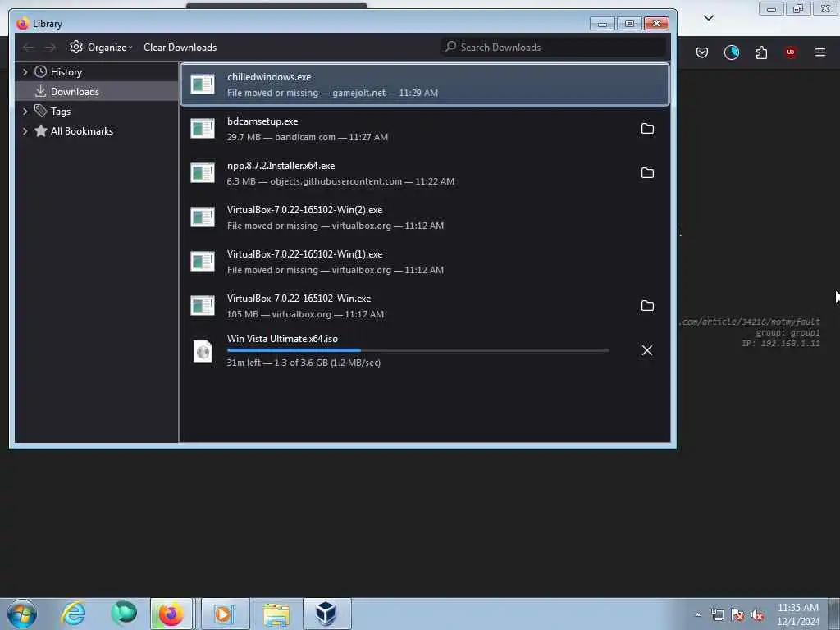
Task: Open containing folder for VirtualBox-7.0.22-165102-Win.exe
Action: coord(647,306)
